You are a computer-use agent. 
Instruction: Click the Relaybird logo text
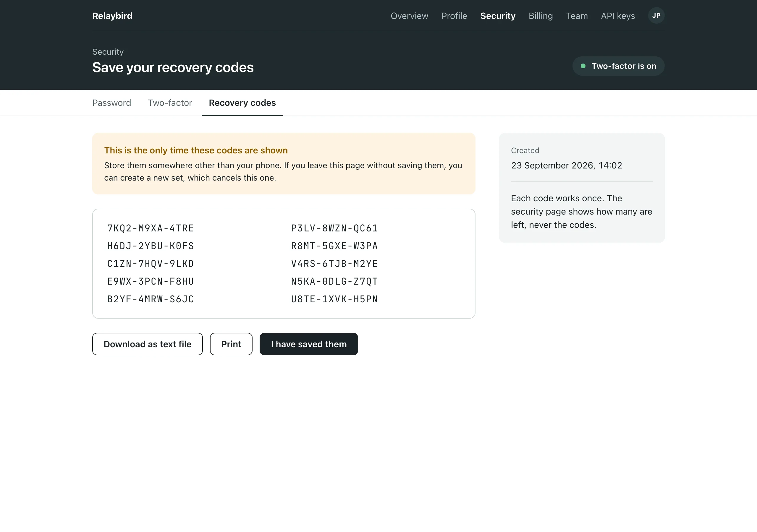tap(112, 16)
